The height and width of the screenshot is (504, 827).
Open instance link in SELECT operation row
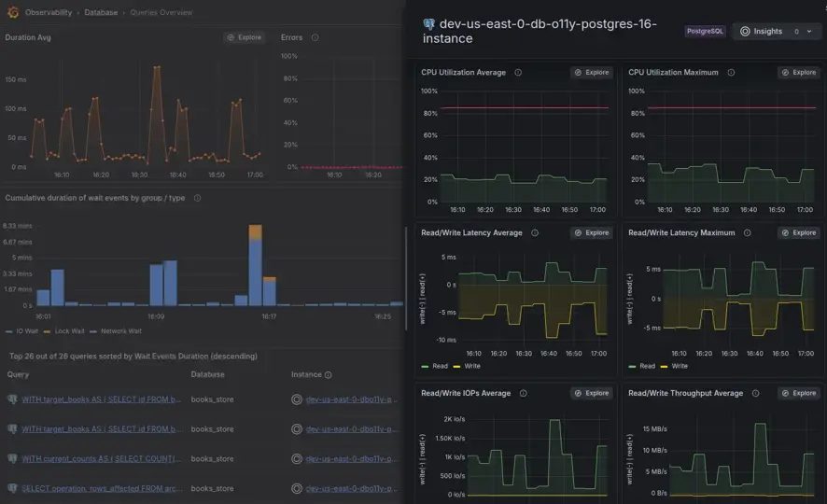(x=352, y=488)
